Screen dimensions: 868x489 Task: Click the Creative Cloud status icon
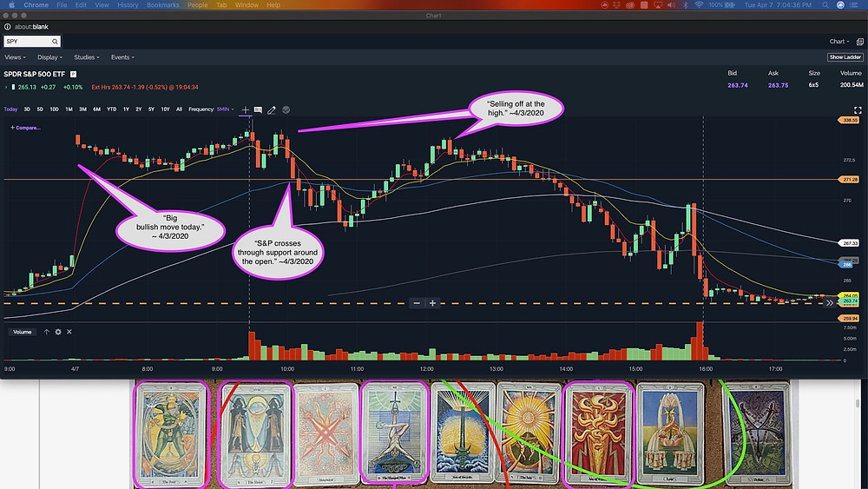point(630,5)
